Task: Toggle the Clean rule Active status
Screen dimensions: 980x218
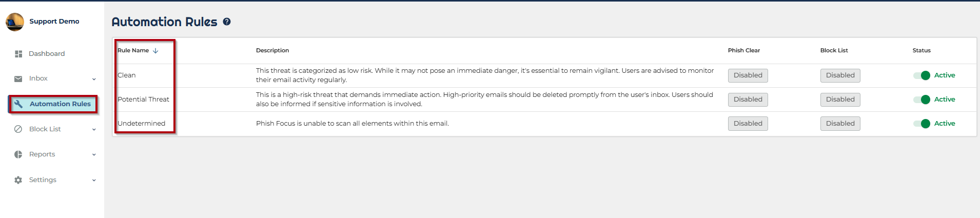Action: (x=922, y=75)
